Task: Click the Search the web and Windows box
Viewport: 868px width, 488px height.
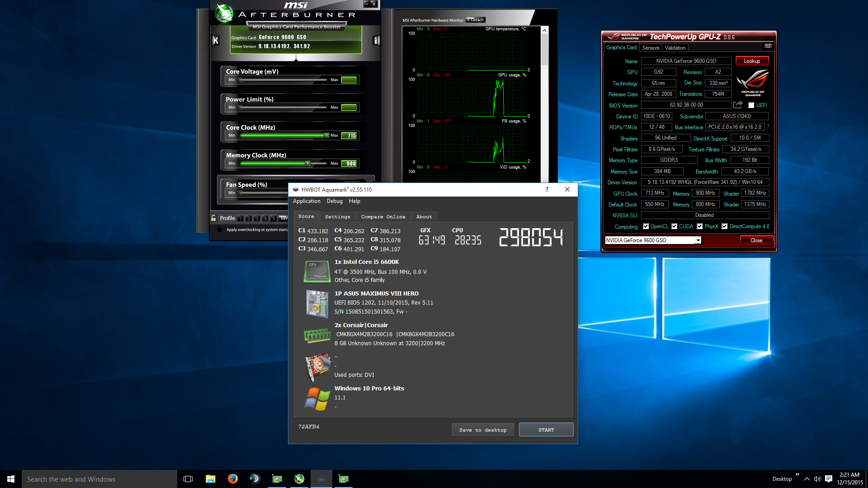Action: click(99, 479)
